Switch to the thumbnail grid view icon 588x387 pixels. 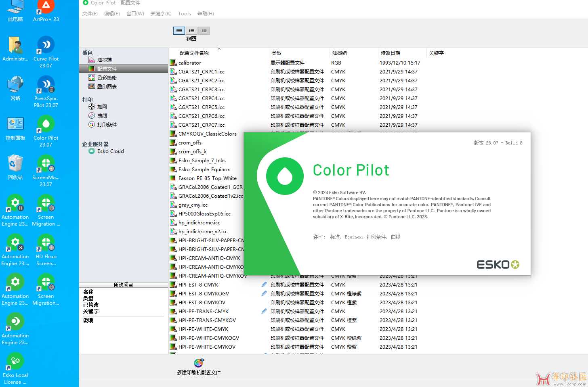(204, 31)
